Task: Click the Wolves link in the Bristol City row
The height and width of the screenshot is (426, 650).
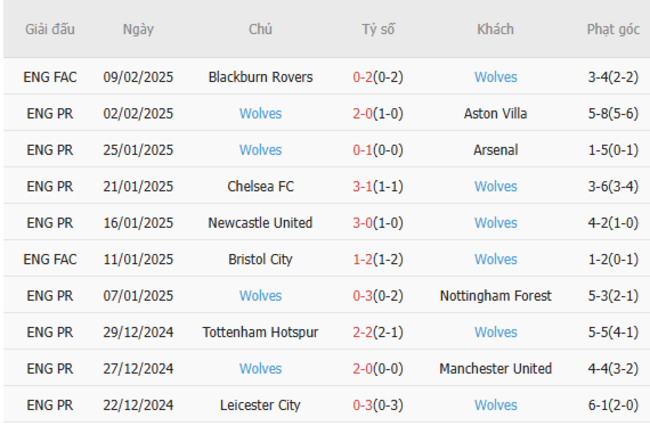Action: 495,260
